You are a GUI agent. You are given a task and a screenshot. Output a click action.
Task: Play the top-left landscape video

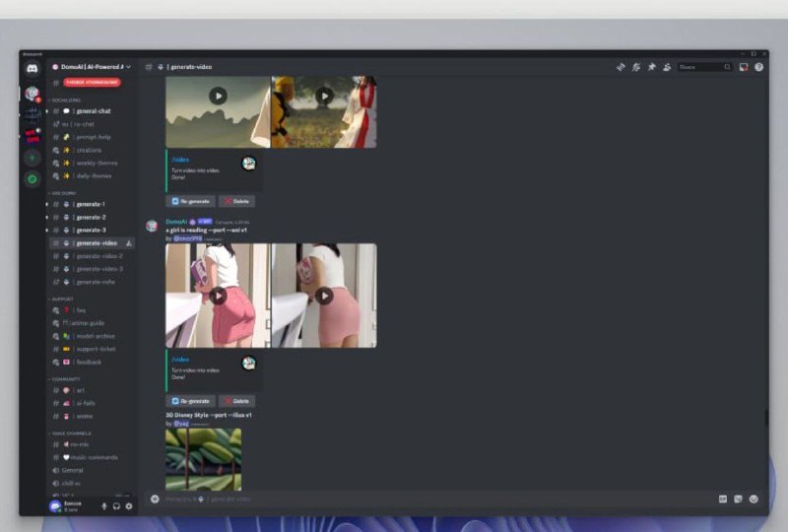click(x=218, y=96)
